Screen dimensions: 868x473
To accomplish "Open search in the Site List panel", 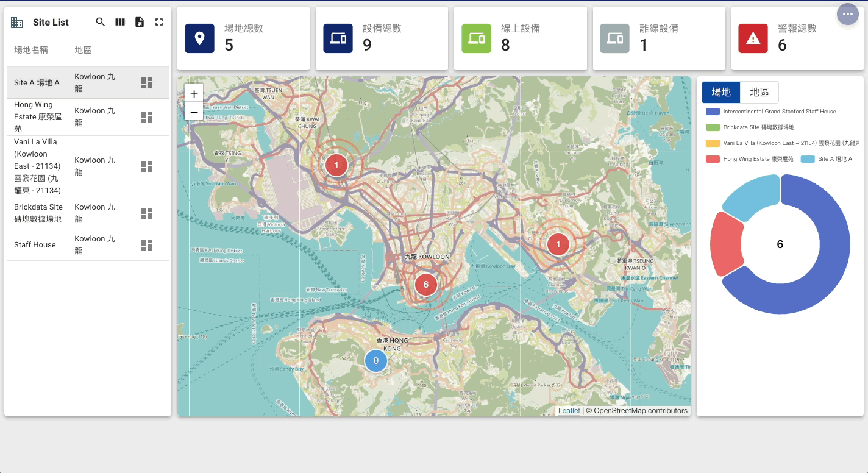I will pos(100,21).
